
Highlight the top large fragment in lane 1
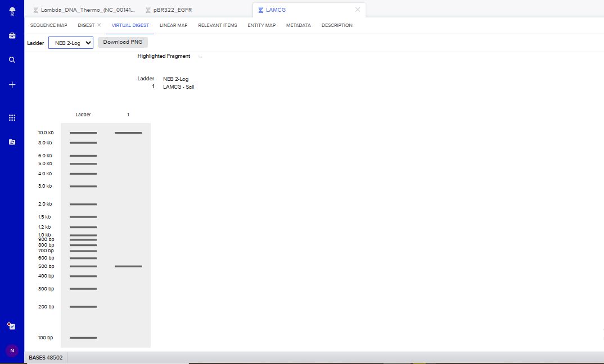[128, 133]
